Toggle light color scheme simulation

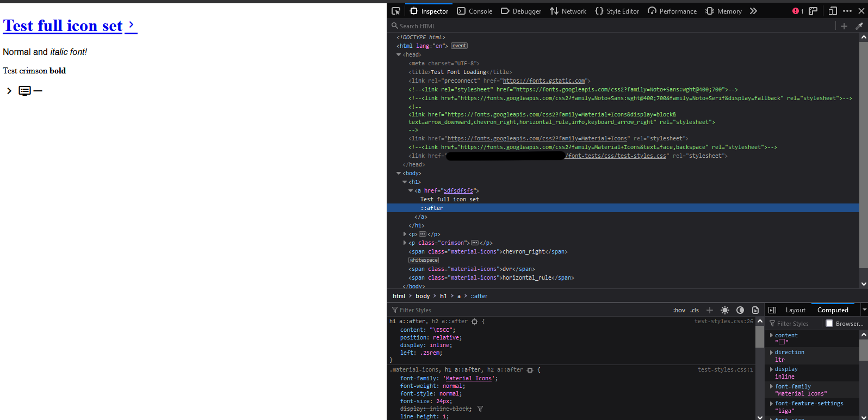coord(725,310)
